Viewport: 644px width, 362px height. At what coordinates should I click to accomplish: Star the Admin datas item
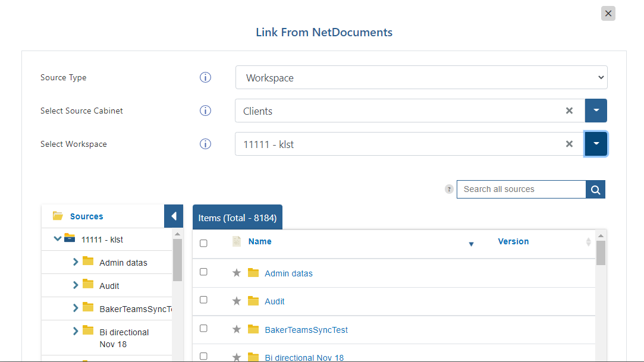(x=237, y=273)
